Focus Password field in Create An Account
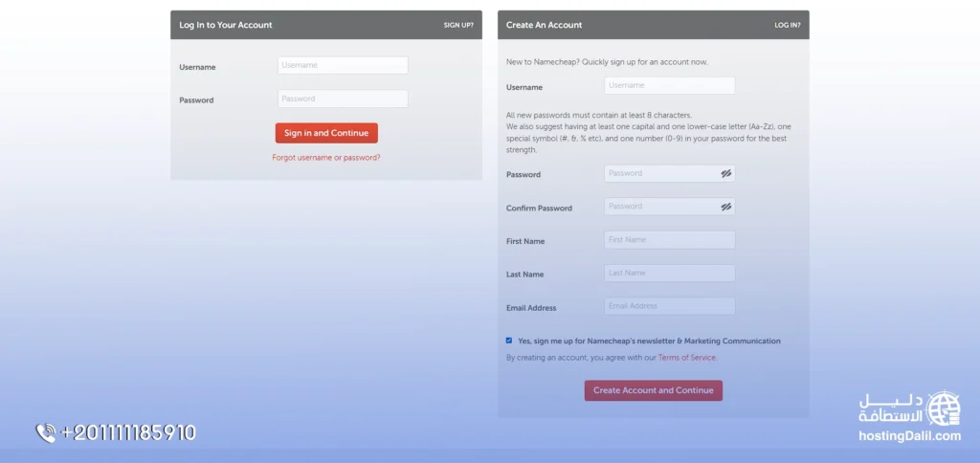 [x=669, y=174]
